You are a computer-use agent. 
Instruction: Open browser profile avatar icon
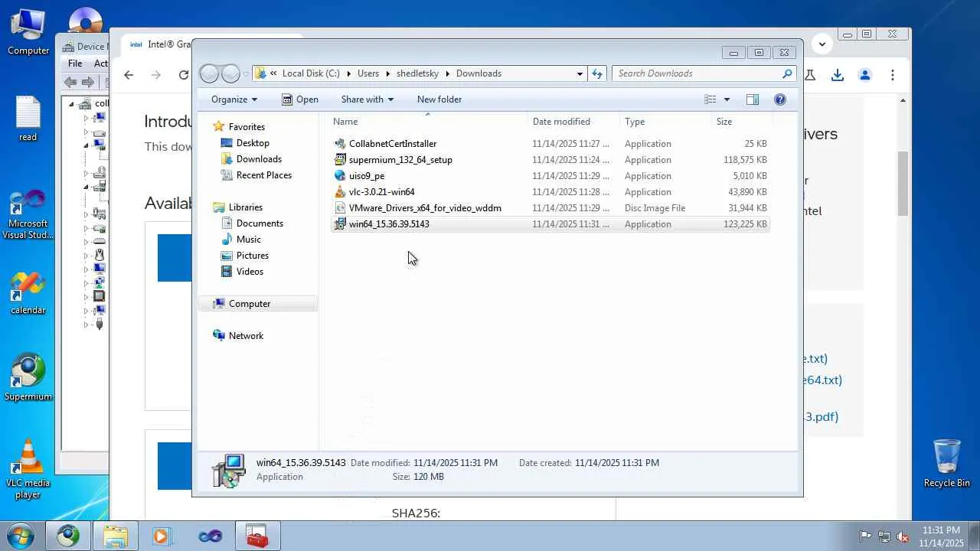[x=865, y=75]
